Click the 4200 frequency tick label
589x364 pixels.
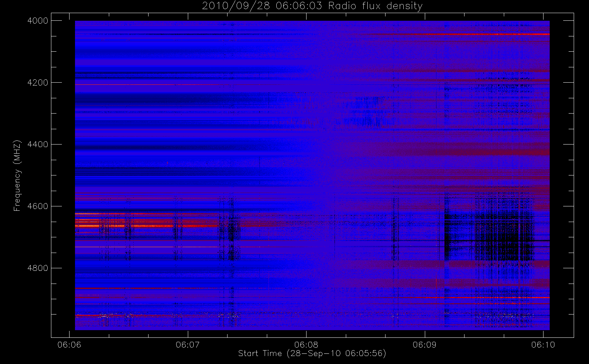(38, 83)
